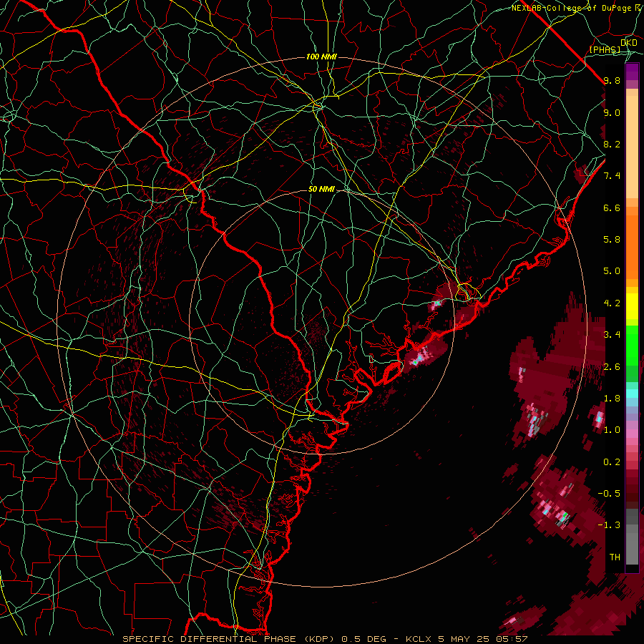The height and width of the screenshot is (644, 644).
Task: Click the 0.5 DEG elevation text in caption
Action: tap(364, 639)
